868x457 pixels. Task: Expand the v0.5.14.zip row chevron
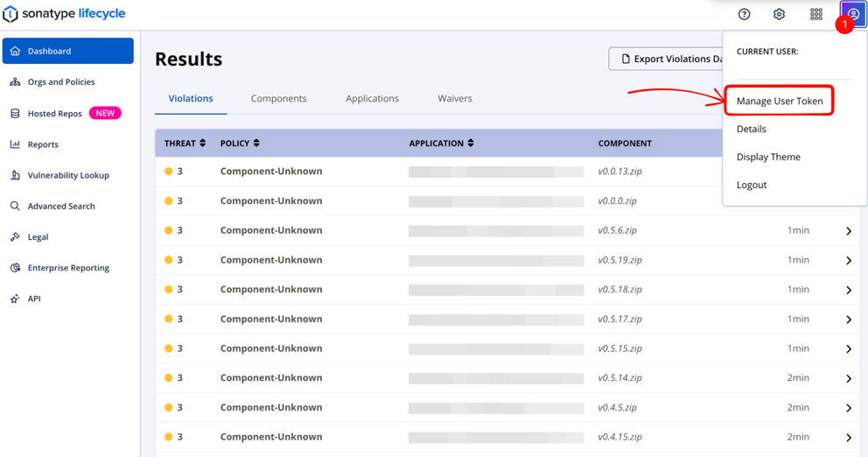point(849,378)
